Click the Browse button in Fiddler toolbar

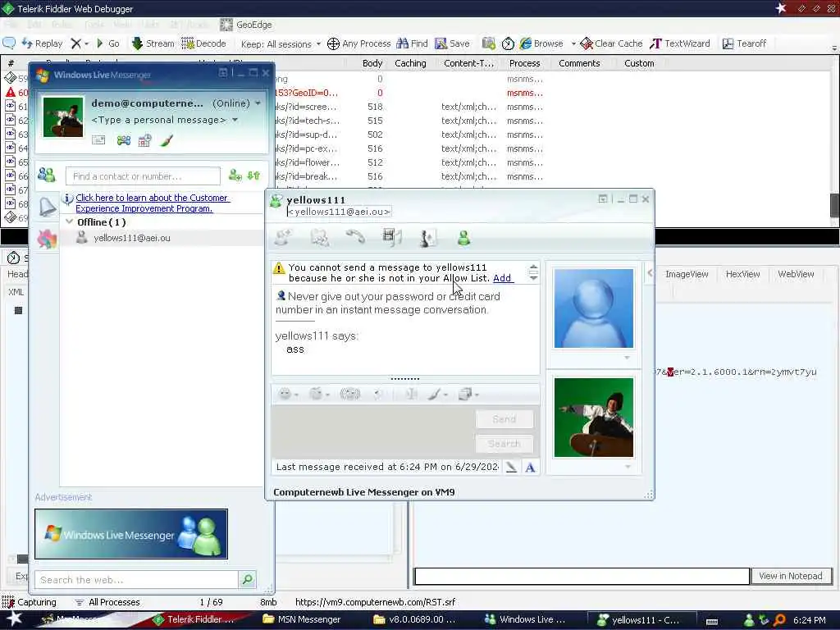pyautogui.click(x=541, y=43)
